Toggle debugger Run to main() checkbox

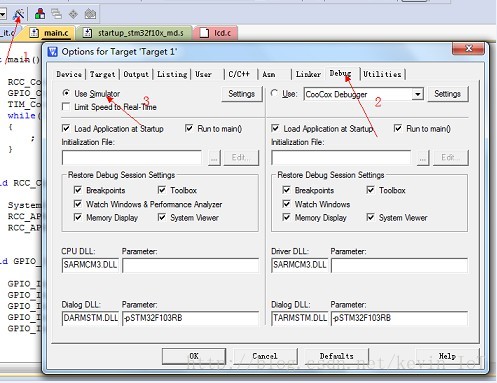(x=398, y=128)
